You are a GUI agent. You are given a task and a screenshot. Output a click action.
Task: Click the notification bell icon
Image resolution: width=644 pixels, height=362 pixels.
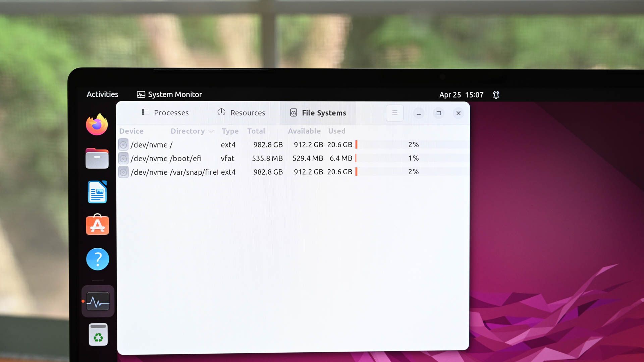click(x=496, y=95)
